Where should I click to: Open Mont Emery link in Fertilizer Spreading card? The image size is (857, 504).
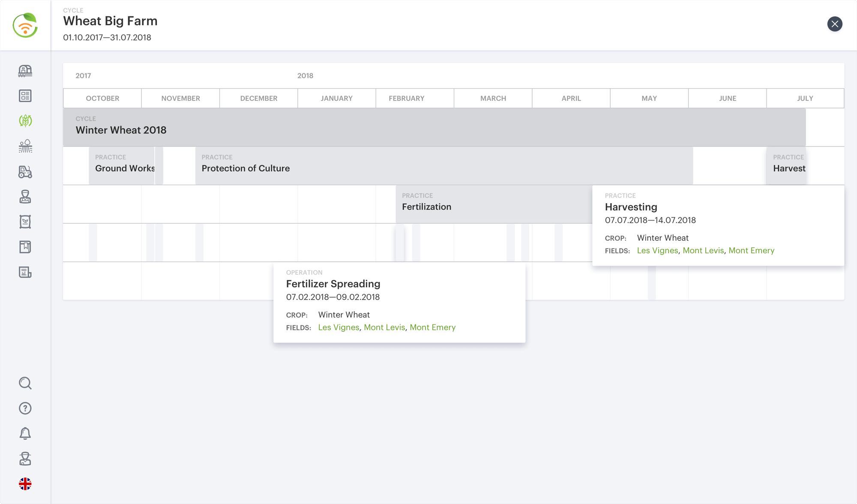pyautogui.click(x=432, y=327)
